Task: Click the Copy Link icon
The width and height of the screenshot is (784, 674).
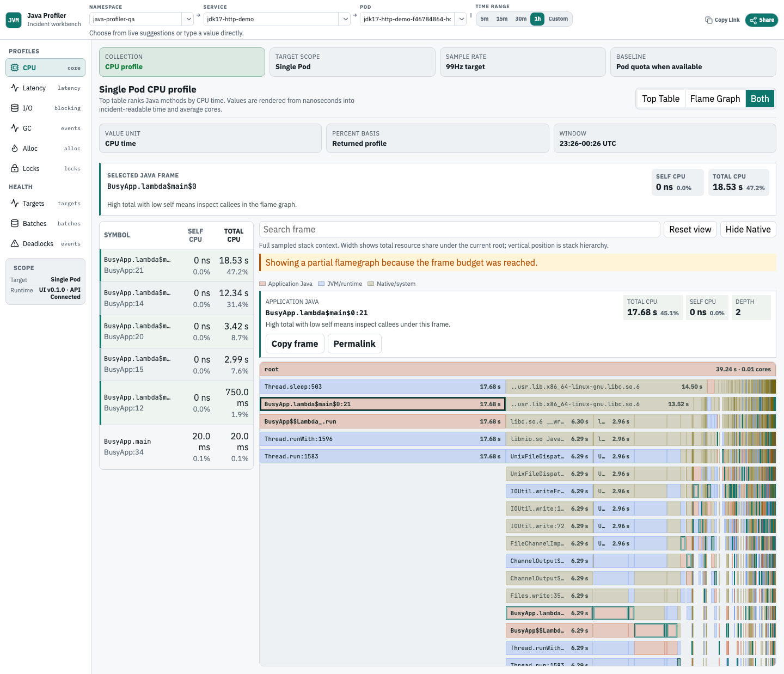Action: tap(708, 20)
